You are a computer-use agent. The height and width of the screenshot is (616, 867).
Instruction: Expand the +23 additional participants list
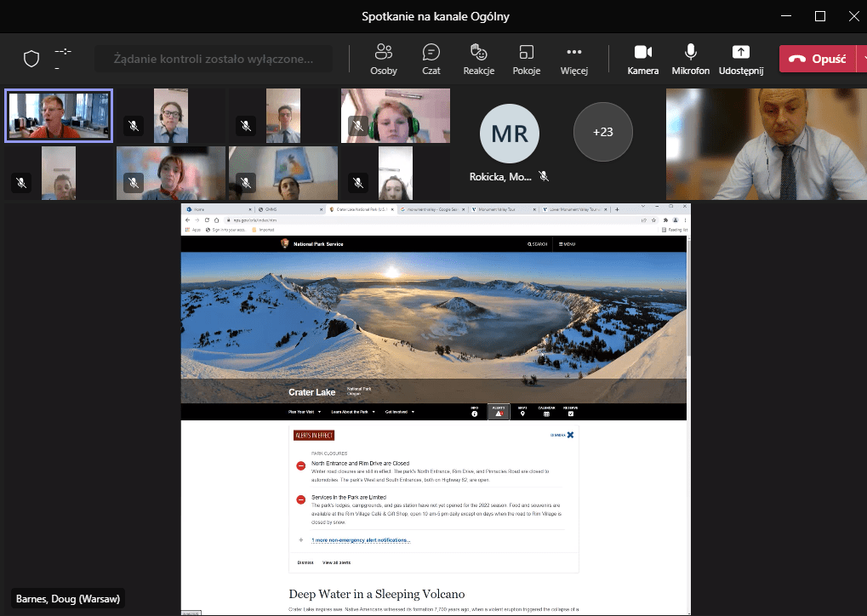(602, 132)
